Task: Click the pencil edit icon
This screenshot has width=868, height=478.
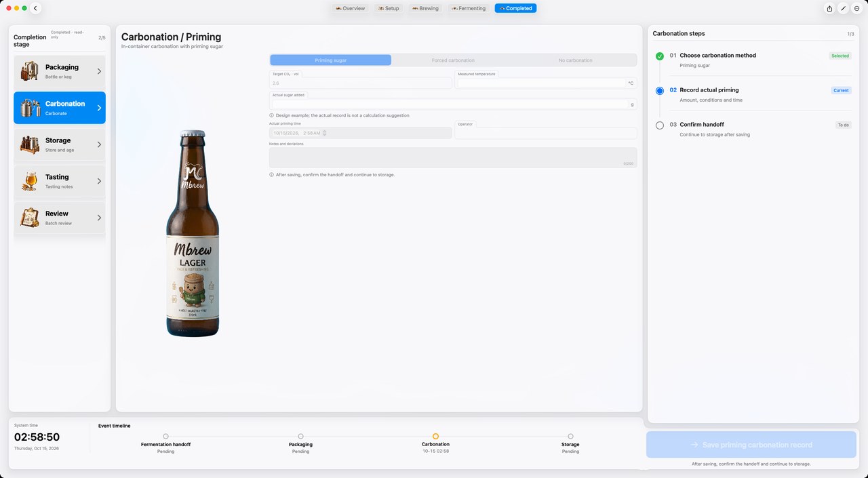Action: pyautogui.click(x=843, y=8)
